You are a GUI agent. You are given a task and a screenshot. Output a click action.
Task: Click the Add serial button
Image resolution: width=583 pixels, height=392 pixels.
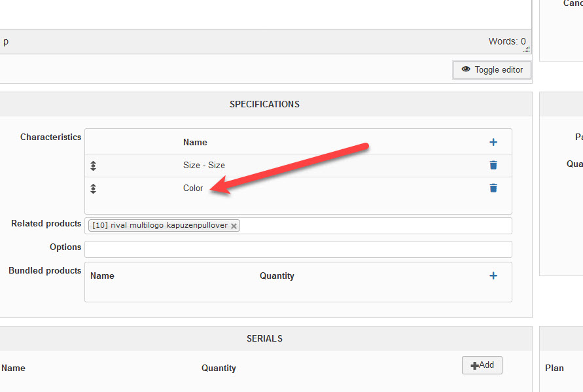[482, 365]
